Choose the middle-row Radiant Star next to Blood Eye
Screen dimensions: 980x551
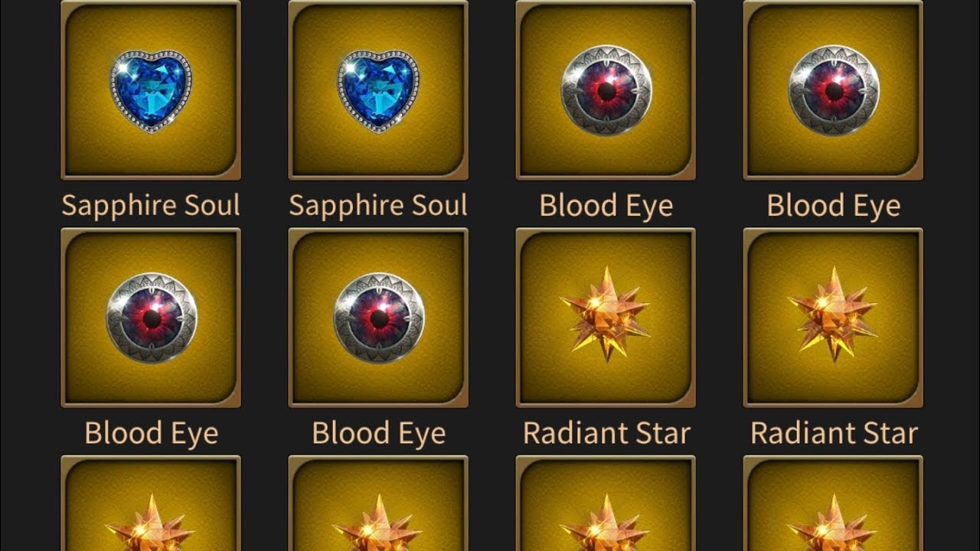pyautogui.click(x=606, y=318)
